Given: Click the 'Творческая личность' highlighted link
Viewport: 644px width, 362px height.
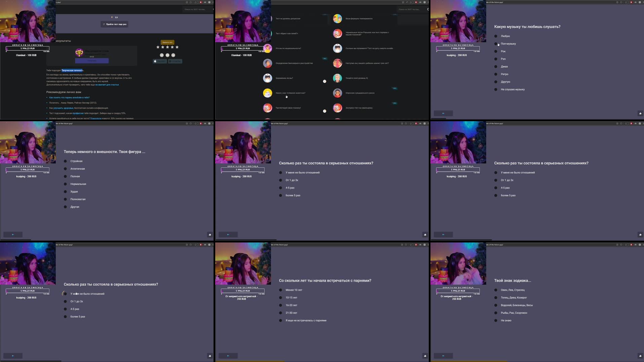Looking at the screenshot, I should tap(72, 70).
